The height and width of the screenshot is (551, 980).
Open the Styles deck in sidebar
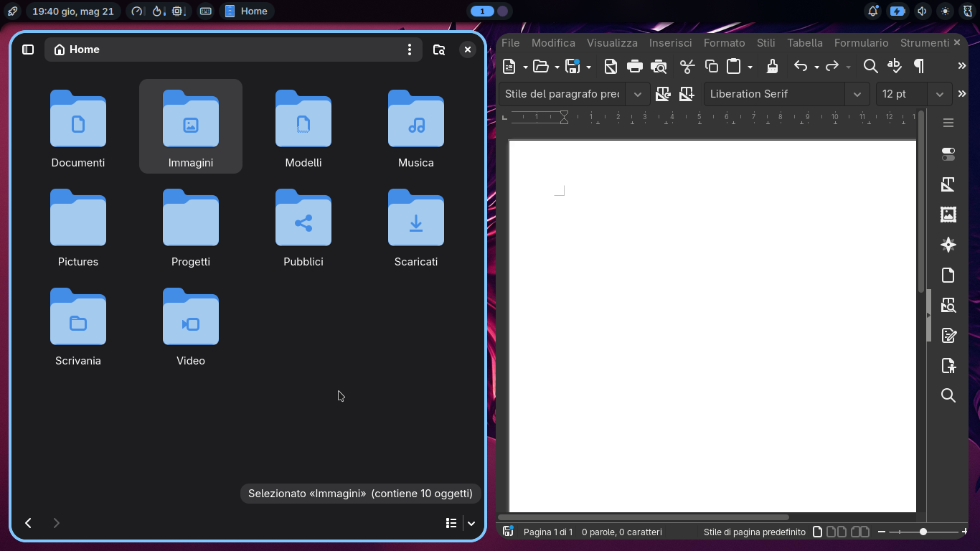point(948,184)
